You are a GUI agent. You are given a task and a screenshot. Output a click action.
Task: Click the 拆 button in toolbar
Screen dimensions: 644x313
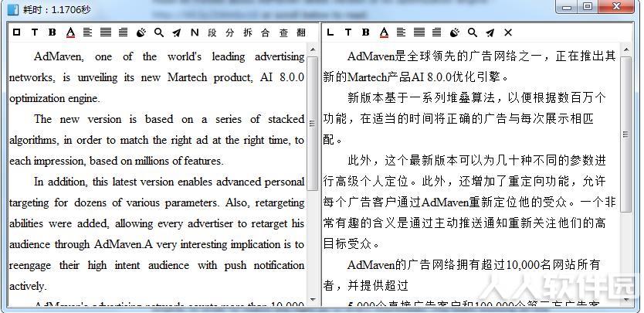(248, 32)
